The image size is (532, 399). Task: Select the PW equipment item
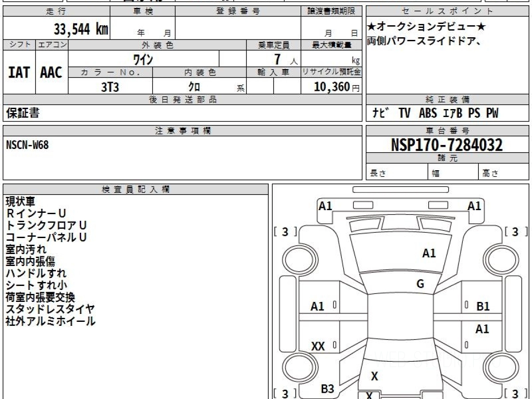[x=492, y=113]
